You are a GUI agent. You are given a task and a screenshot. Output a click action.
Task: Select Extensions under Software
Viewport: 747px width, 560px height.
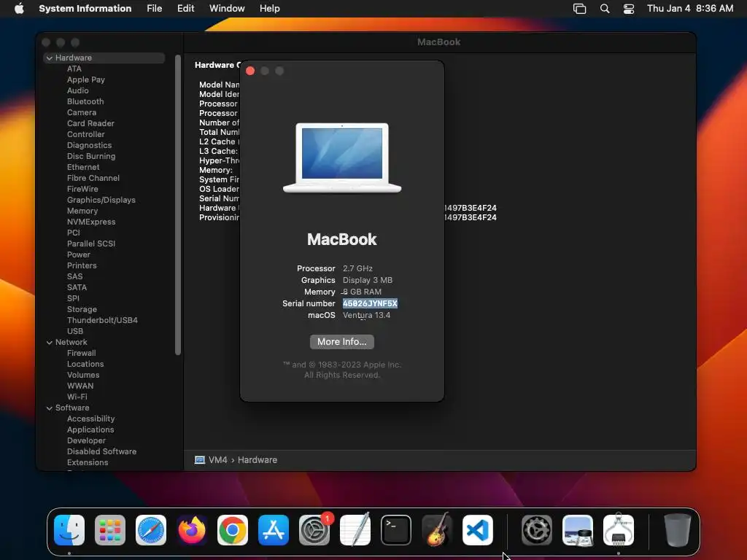[x=88, y=463]
